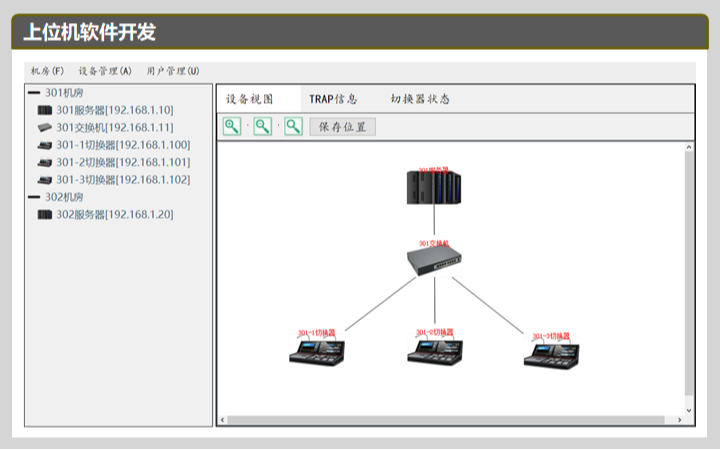The image size is (720, 450).
Task: Click the horizontal scrollbar thumb in device view
Action: pyautogui.click(x=446, y=420)
